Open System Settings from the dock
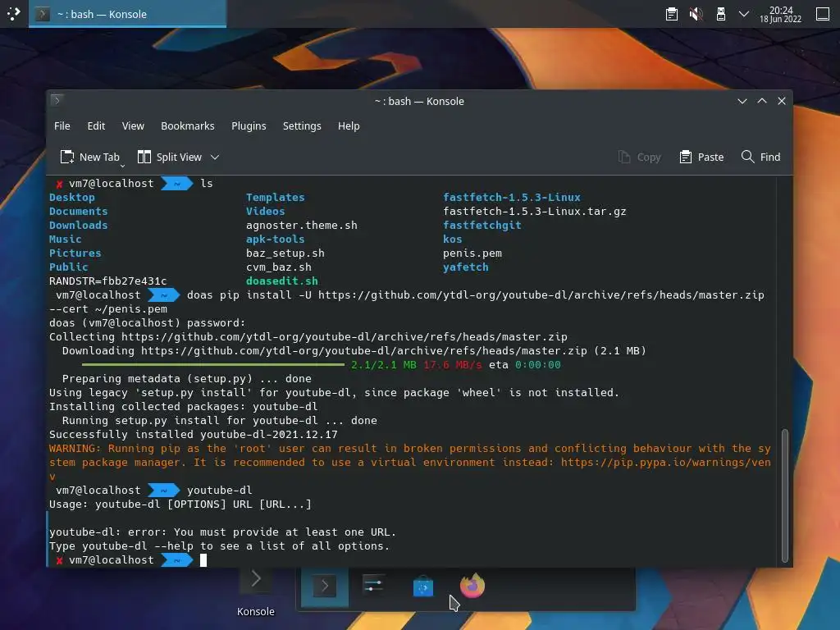The image size is (840, 630). [373, 586]
